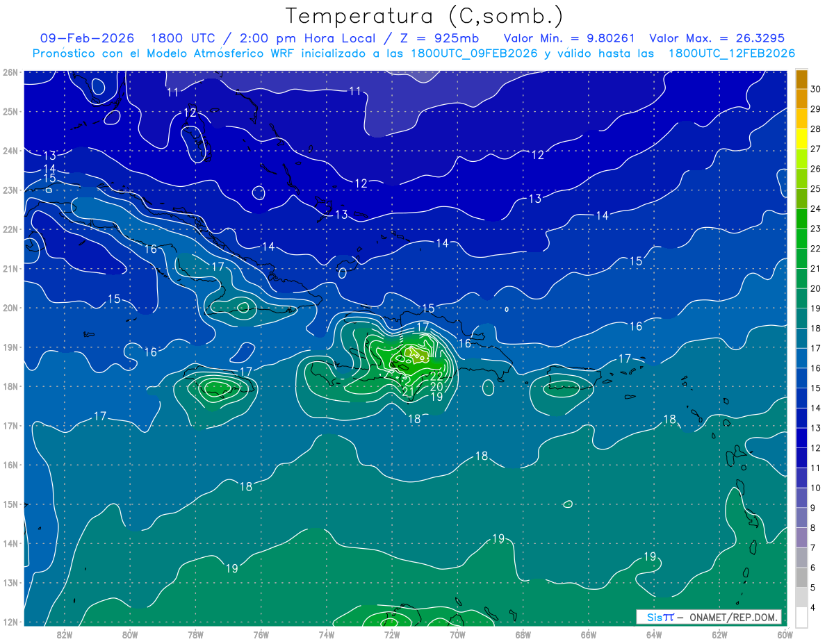Click the "1800UTC_09FEB2026" initialization timestamp
This screenshot has width=834, height=644.
click(474, 53)
